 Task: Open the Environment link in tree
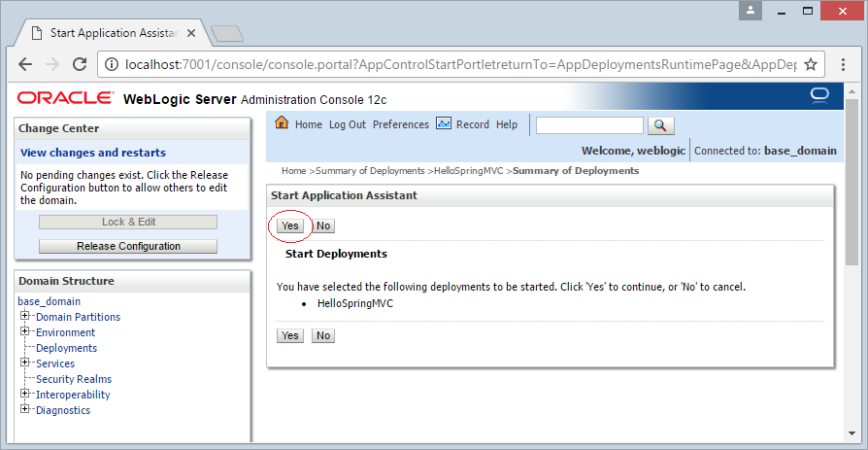(65, 332)
